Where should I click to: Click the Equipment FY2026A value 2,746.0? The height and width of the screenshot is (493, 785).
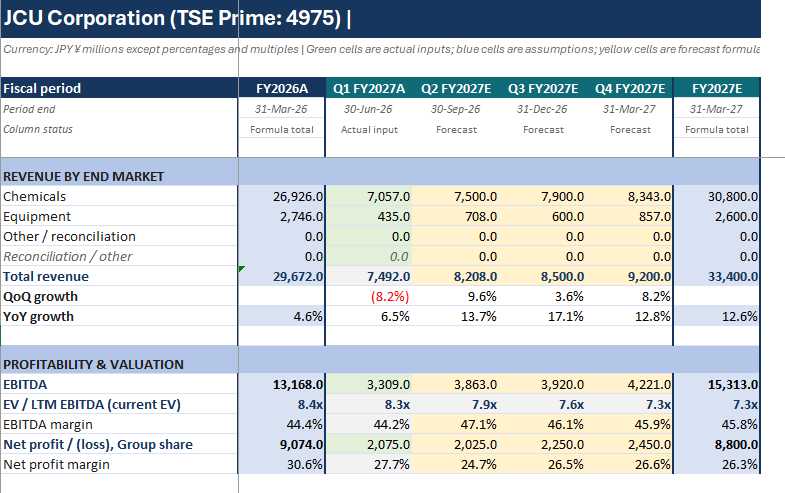pyautogui.click(x=282, y=216)
